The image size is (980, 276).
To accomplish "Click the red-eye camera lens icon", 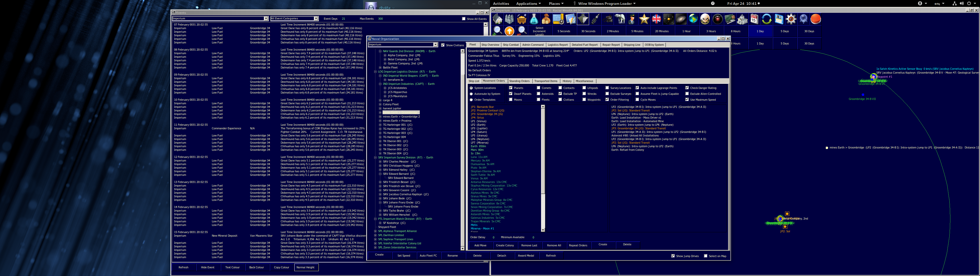I will click(x=717, y=19).
